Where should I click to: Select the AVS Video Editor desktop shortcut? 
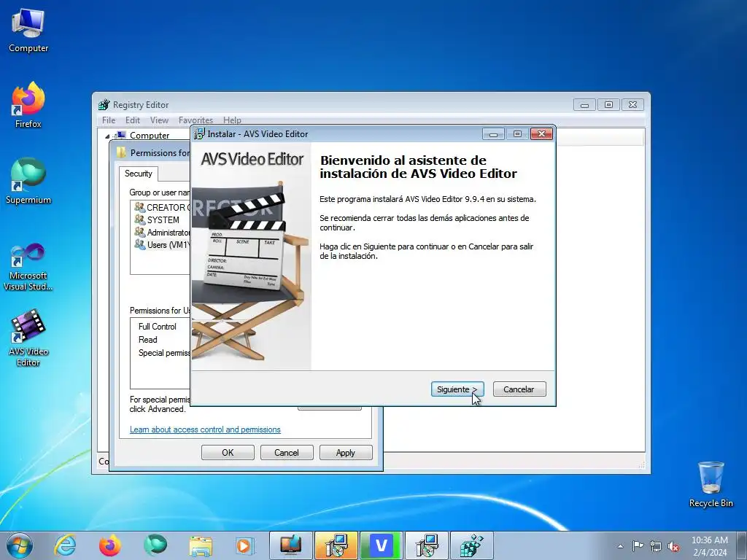[x=28, y=338]
